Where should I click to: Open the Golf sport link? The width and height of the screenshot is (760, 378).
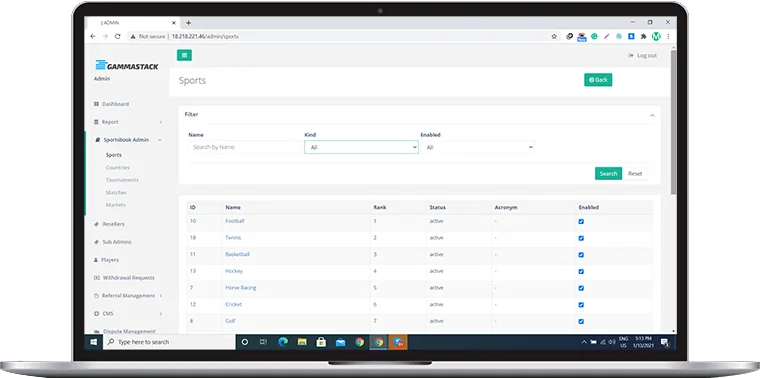(230, 321)
